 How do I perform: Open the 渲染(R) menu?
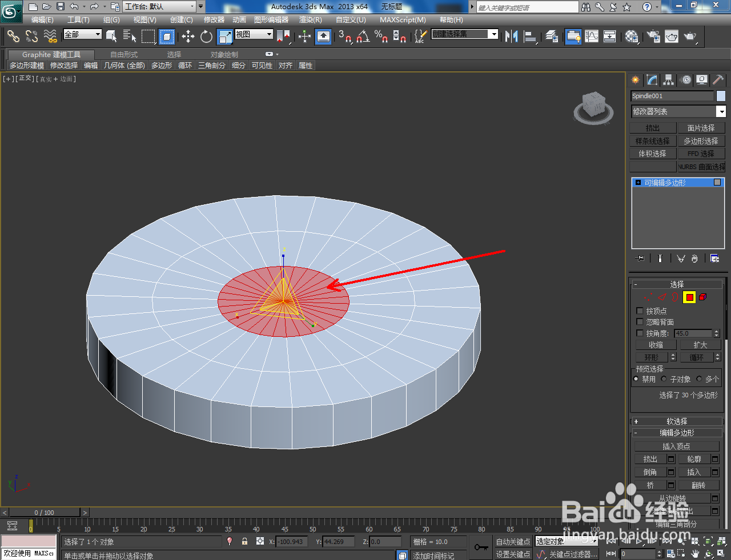(x=311, y=20)
